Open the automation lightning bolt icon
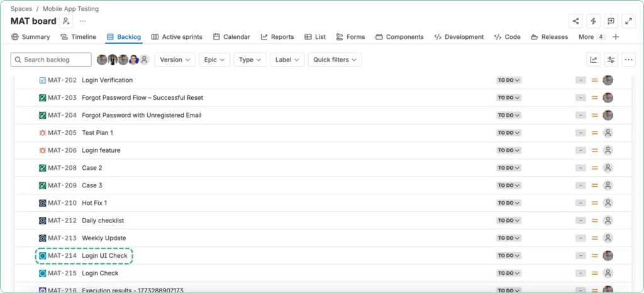644x293 pixels. (x=593, y=21)
